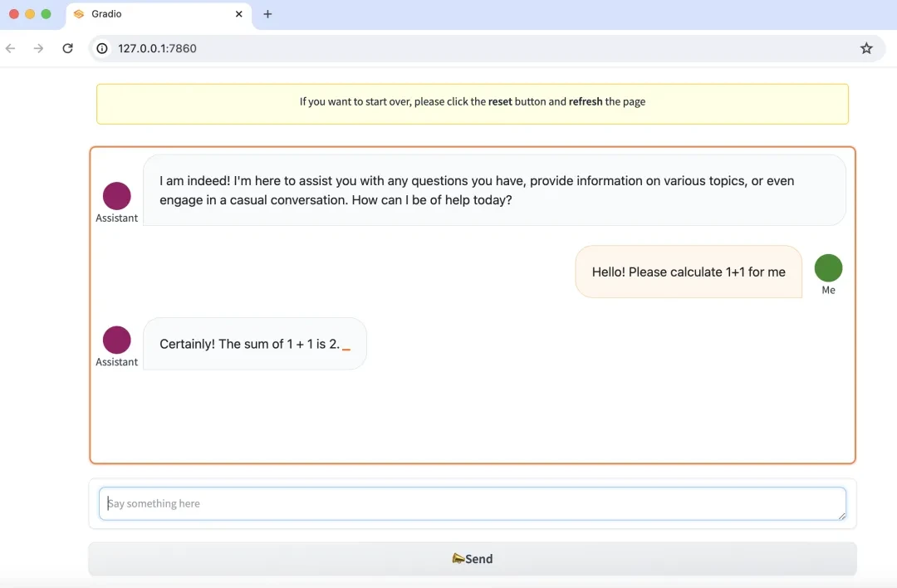
Task: Click the yellow reset instructions banner
Action: pyautogui.click(x=472, y=103)
